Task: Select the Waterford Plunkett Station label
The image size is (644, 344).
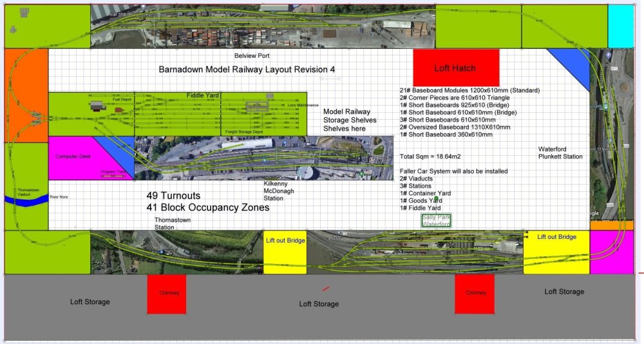Action: 560,153
